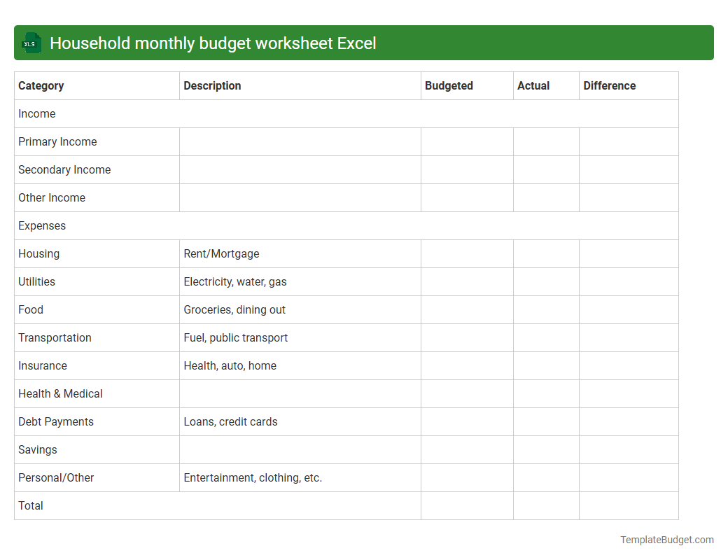
Task: Click the Budgeted column header
Action: pos(447,85)
